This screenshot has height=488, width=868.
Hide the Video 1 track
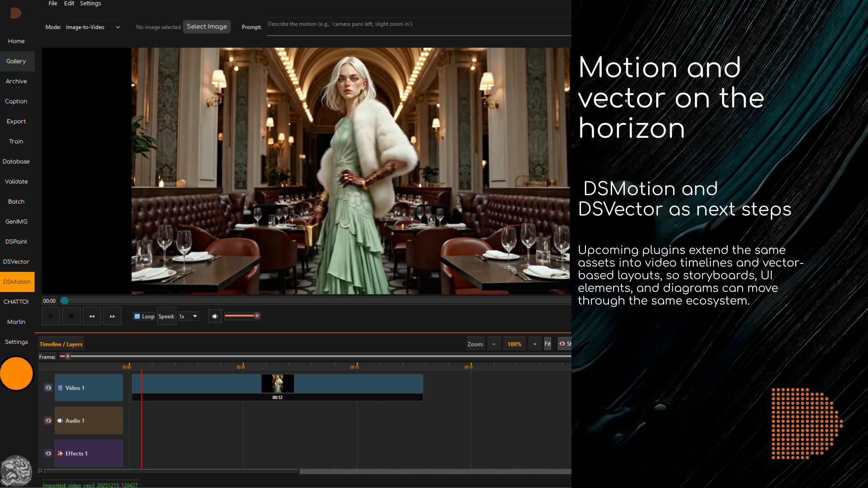tap(48, 388)
